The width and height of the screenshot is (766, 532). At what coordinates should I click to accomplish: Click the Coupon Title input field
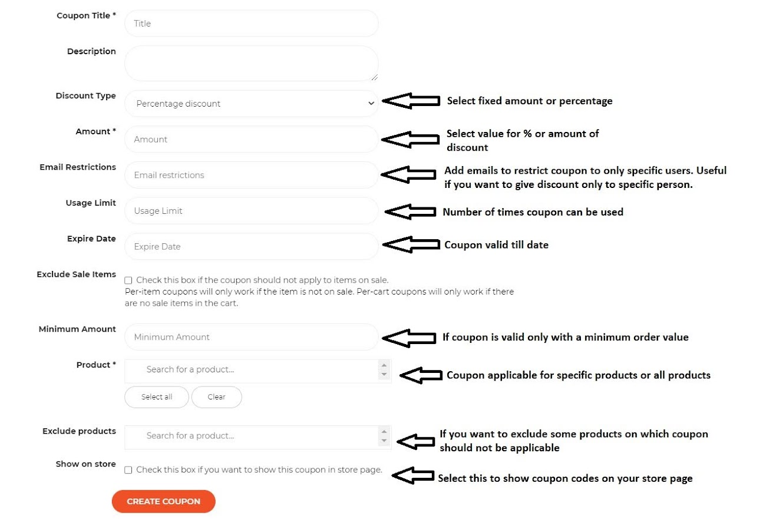[x=251, y=24]
